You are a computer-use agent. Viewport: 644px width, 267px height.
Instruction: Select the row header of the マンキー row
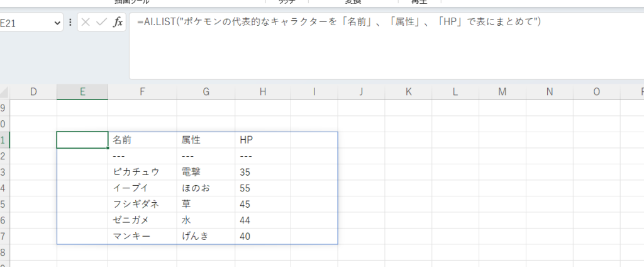(4, 236)
